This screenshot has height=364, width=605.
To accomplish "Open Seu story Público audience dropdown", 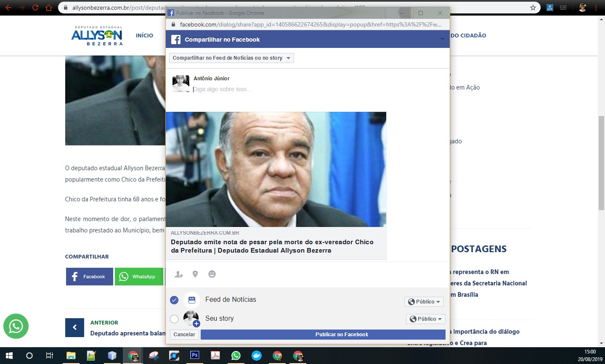I will pos(425,319).
